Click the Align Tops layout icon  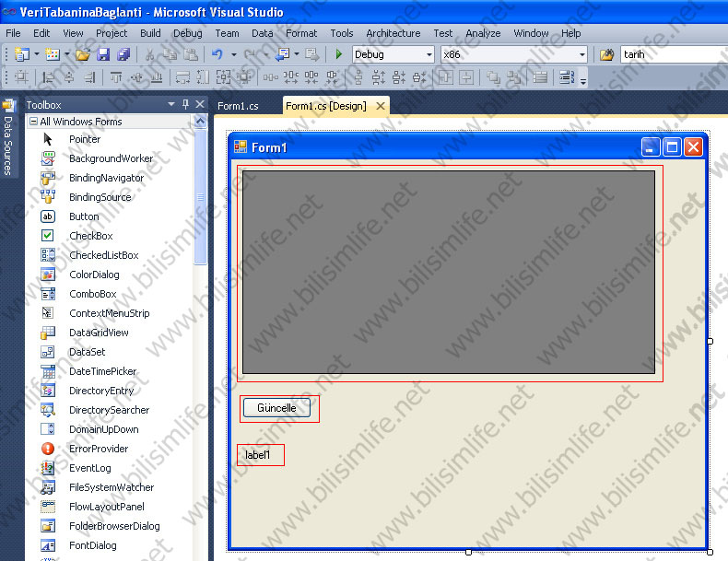tap(116, 77)
